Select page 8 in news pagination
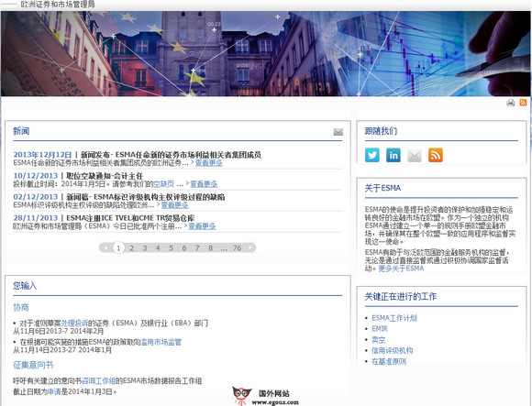 tap(210, 248)
